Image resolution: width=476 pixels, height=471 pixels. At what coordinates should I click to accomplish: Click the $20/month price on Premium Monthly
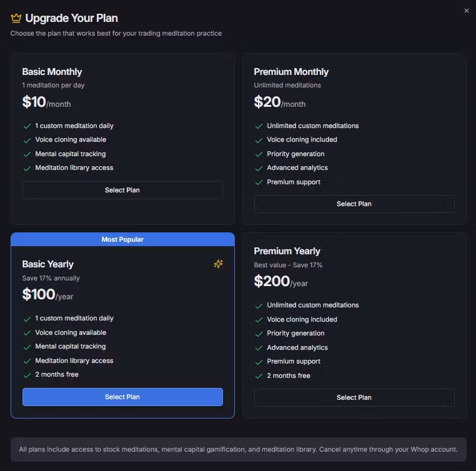279,102
